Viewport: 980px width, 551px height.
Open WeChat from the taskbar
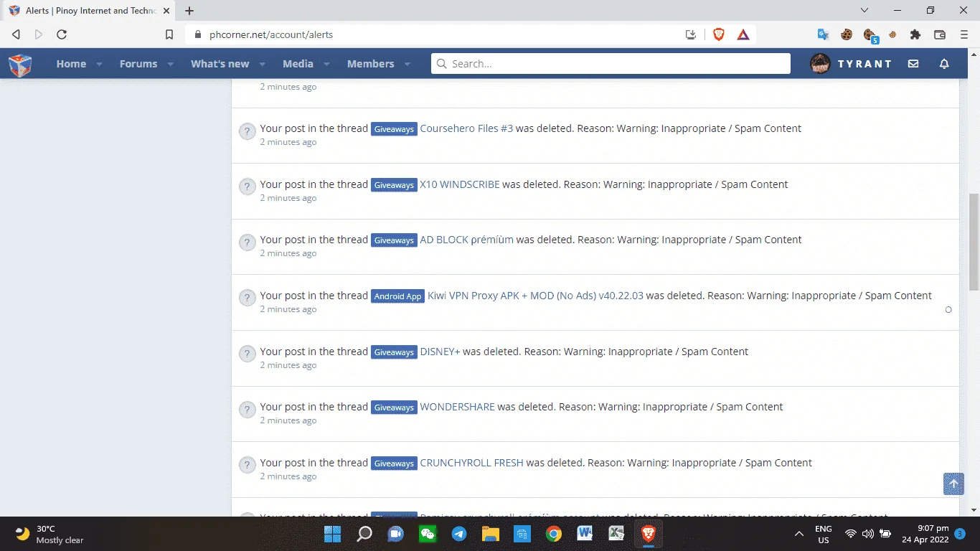[428, 534]
